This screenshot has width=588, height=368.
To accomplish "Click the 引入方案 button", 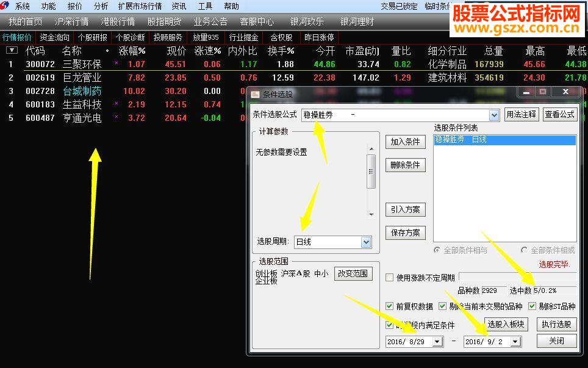I will click(x=406, y=210).
